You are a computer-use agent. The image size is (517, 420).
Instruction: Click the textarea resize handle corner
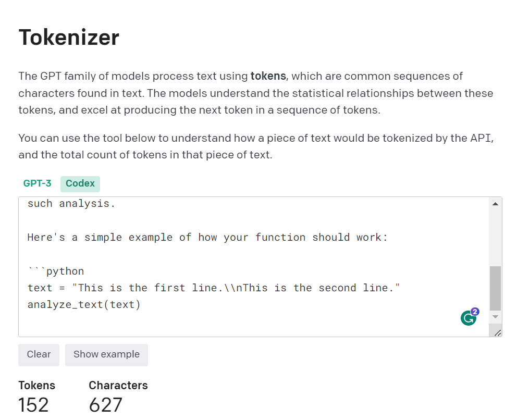tap(498, 333)
